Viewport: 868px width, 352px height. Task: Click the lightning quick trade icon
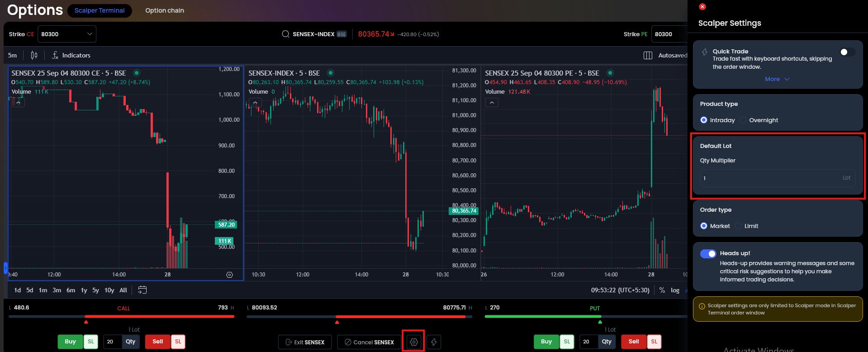(x=434, y=342)
